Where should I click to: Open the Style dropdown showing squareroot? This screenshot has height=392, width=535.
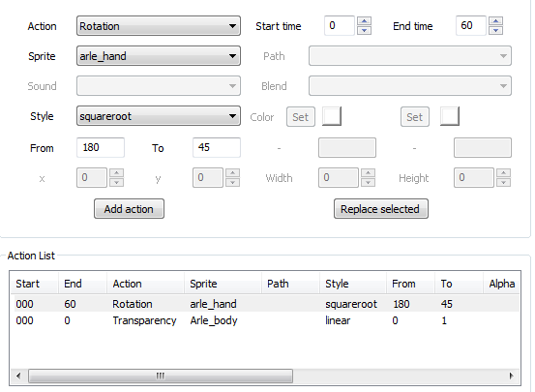point(159,116)
